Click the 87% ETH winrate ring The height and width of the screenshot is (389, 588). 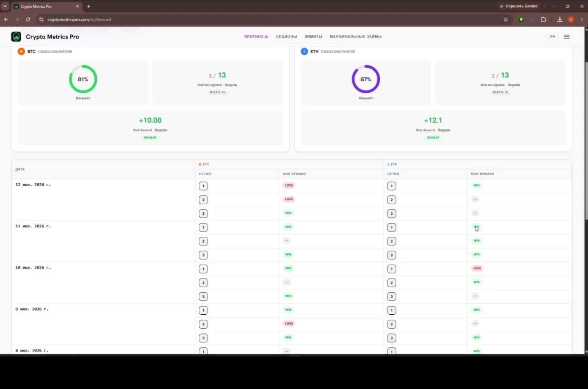pos(366,79)
